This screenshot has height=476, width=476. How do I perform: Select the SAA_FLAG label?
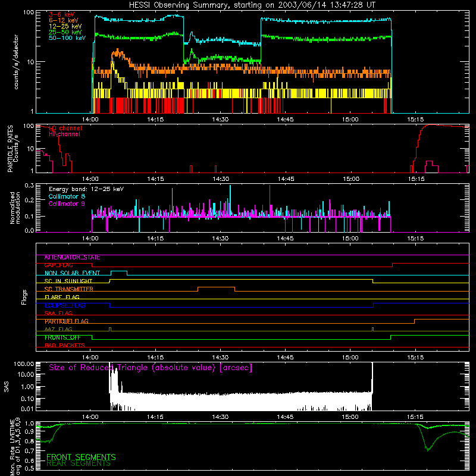(58, 314)
